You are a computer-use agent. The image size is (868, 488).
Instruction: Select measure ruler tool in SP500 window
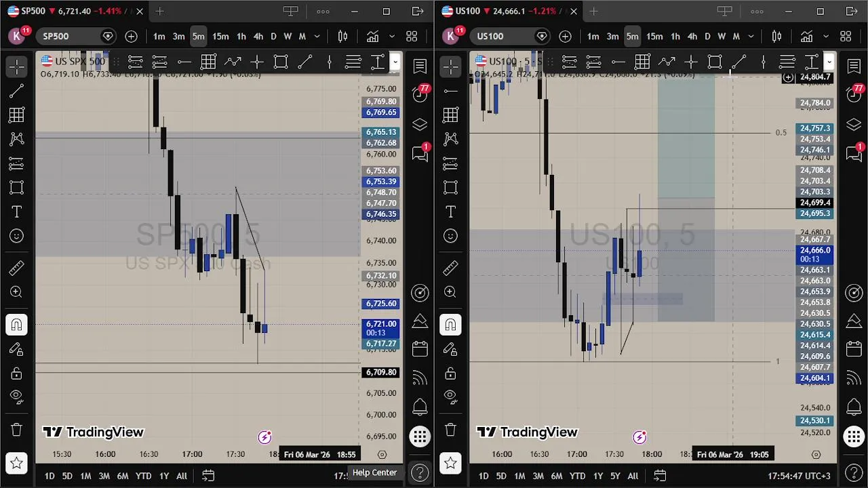(16, 268)
